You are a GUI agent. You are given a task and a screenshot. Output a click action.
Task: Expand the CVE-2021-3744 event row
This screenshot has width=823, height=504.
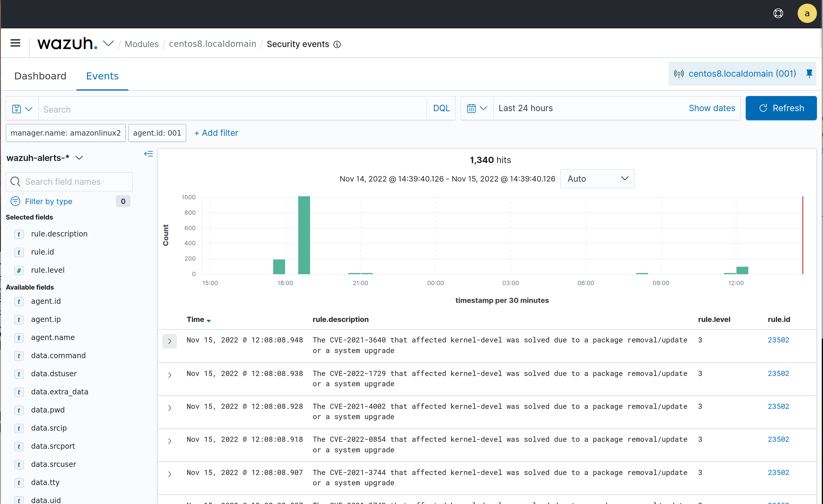170,474
